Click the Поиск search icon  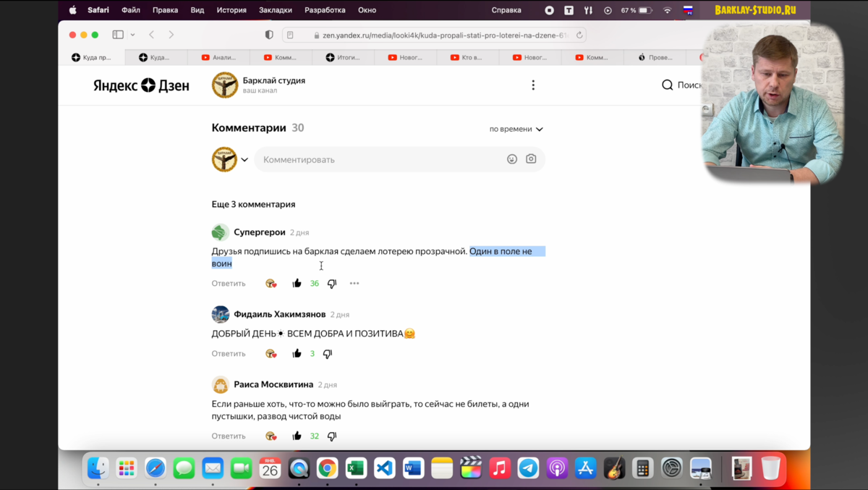667,85
